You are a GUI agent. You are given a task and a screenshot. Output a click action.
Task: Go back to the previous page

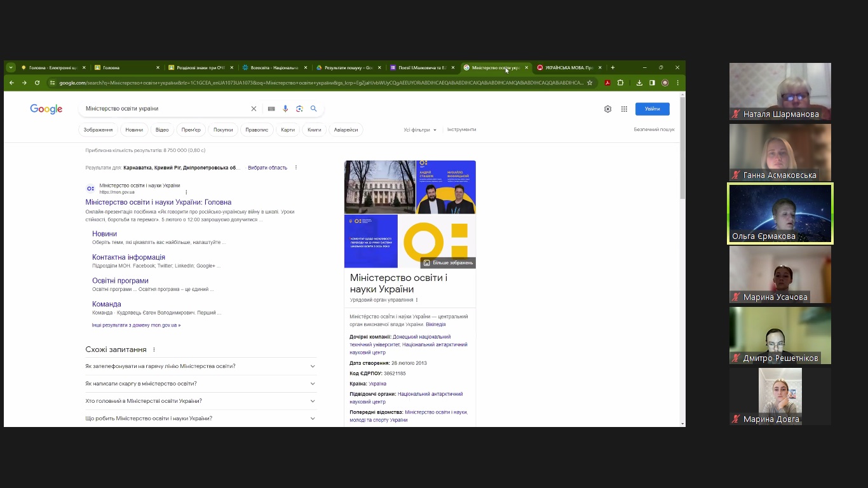click(x=11, y=83)
